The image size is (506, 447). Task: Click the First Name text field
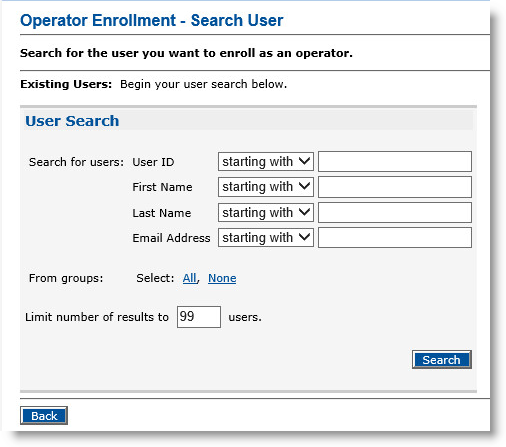click(395, 187)
